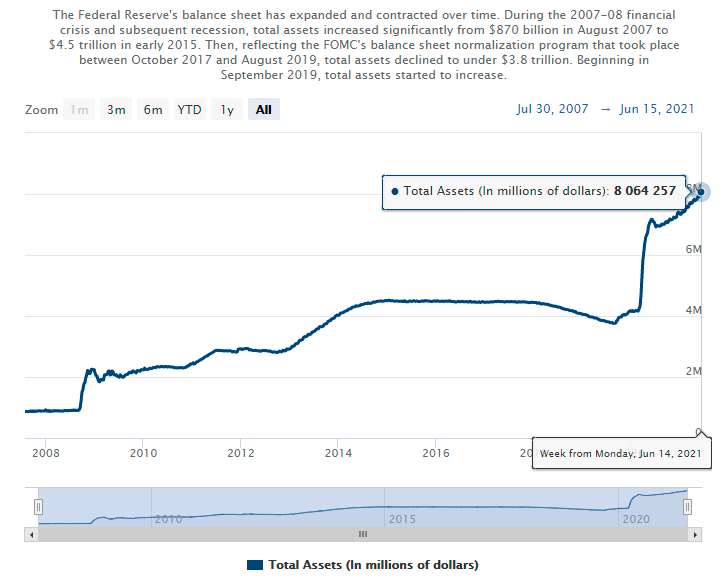
Task: Edit the Jun 15, 2021 end date
Action: point(656,110)
